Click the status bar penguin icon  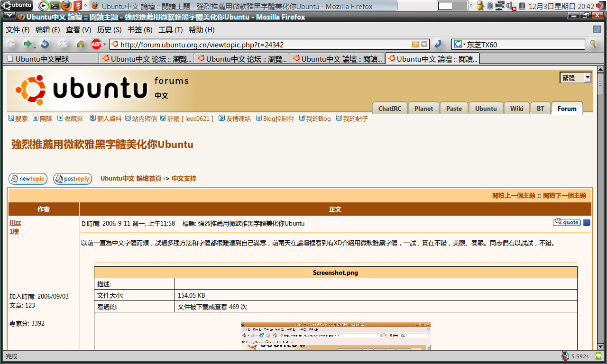pos(565,356)
